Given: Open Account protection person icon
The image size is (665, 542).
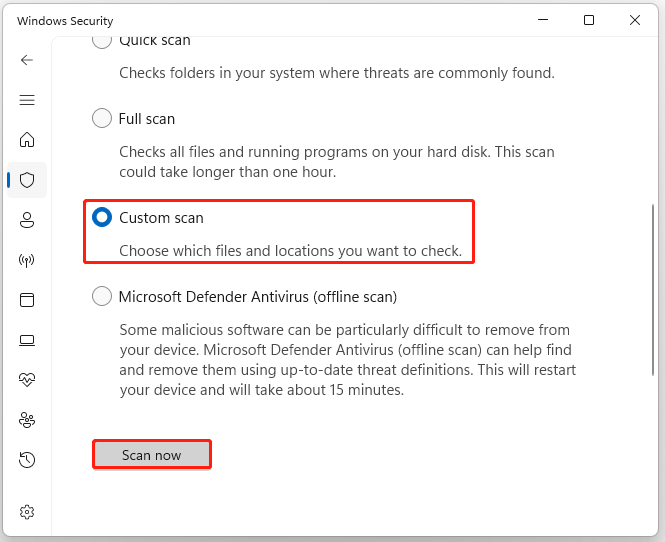Looking at the screenshot, I should pyautogui.click(x=27, y=220).
